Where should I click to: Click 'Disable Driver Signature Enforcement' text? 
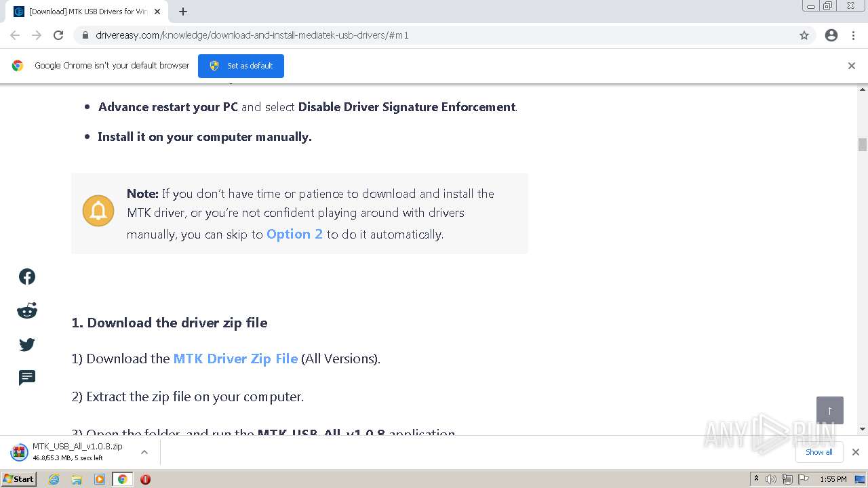[x=407, y=107]
